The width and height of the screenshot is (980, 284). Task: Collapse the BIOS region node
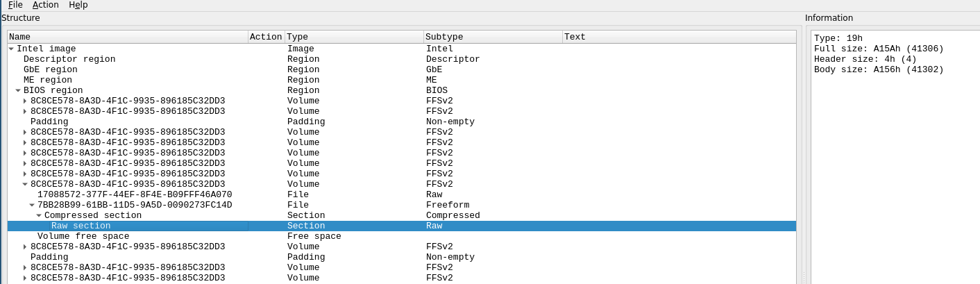18,90
